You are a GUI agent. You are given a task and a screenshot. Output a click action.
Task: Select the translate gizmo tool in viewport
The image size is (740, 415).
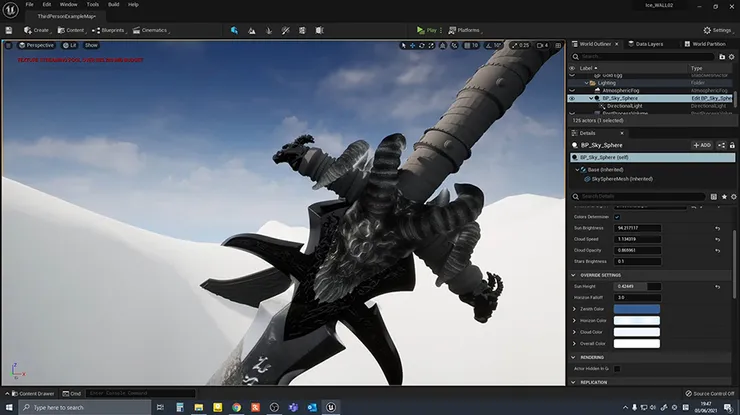pos(412,45)
